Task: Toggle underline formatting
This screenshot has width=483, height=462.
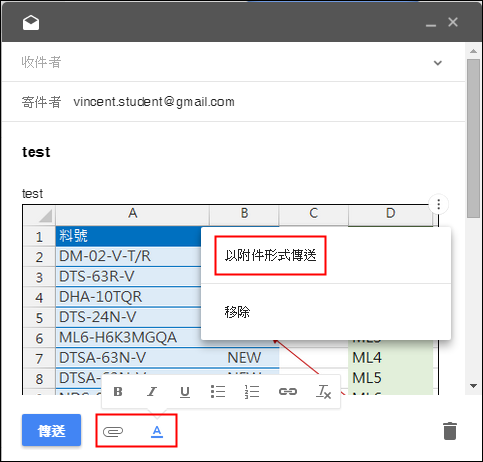Action: tap(185, 392)
